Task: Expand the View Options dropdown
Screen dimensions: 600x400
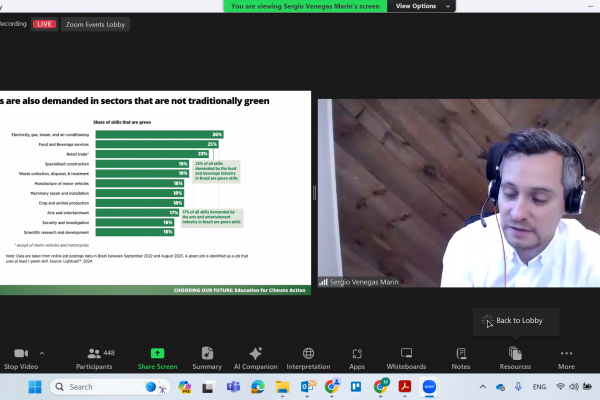Action: click(421, 6)
